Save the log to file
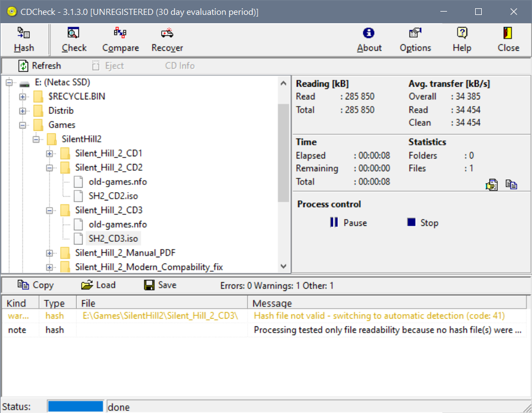 click(160, 285)
